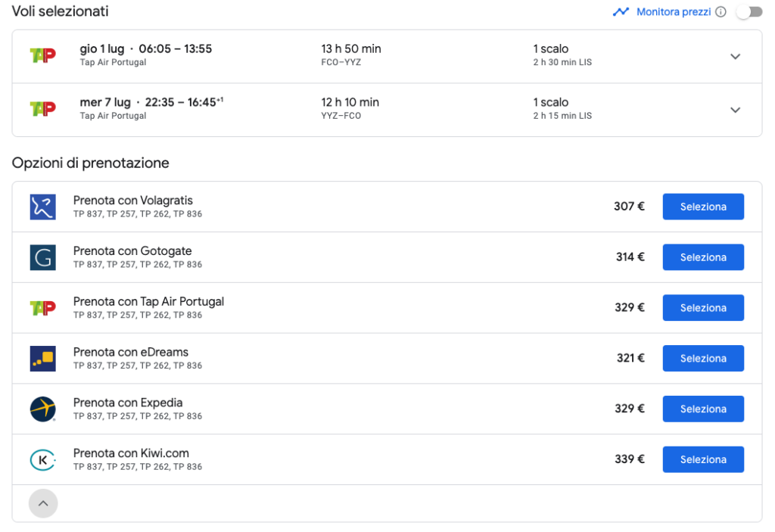Image resolution: width=775 pixels, height=532 pixels.
Task: Click 'Prenota con Gotogate' text
Action: pos(132,250)
